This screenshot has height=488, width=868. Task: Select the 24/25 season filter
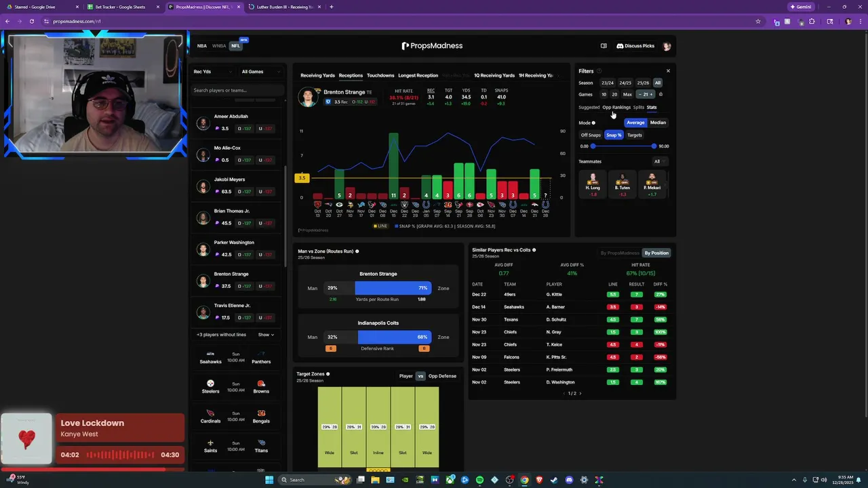625,83
